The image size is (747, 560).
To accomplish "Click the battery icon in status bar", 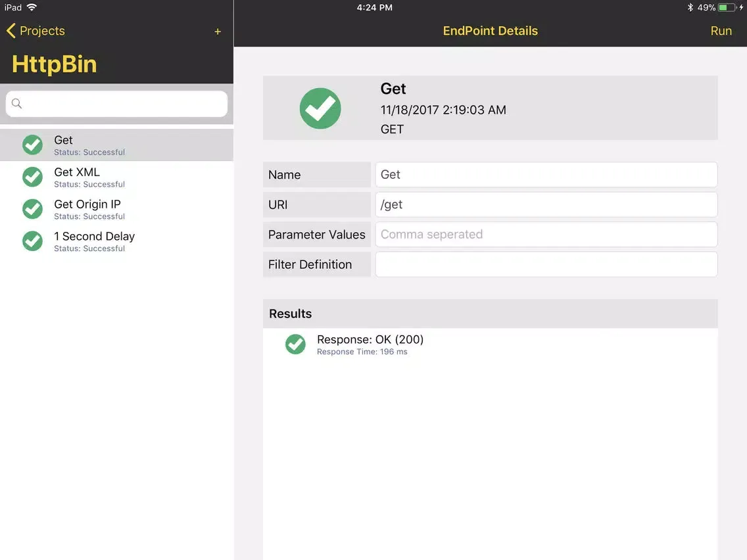I will coord(727,8).
